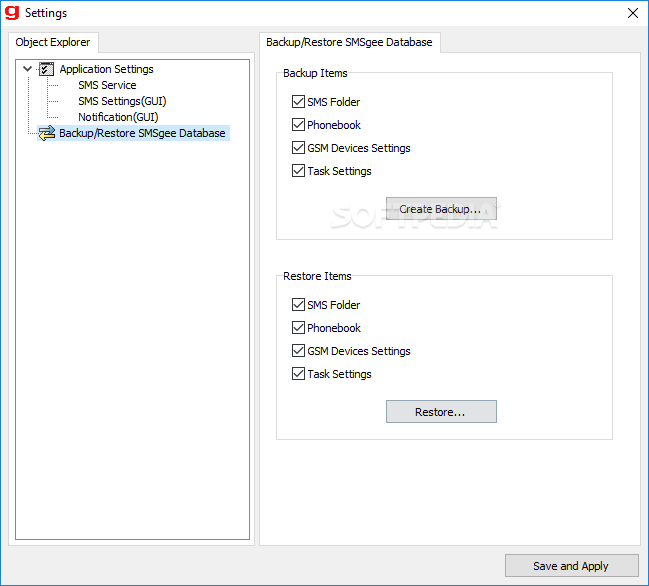
Task: Select the Application Settings tree label
Action: click(106, 69)
